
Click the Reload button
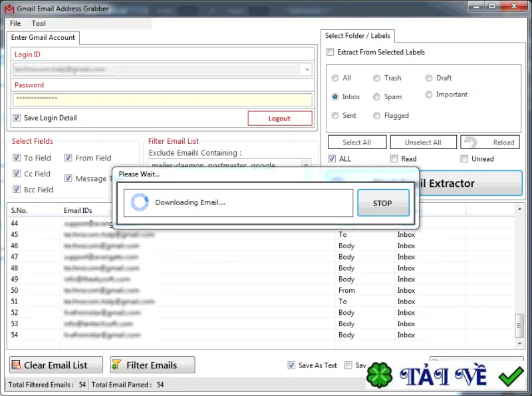coord(490,142)
